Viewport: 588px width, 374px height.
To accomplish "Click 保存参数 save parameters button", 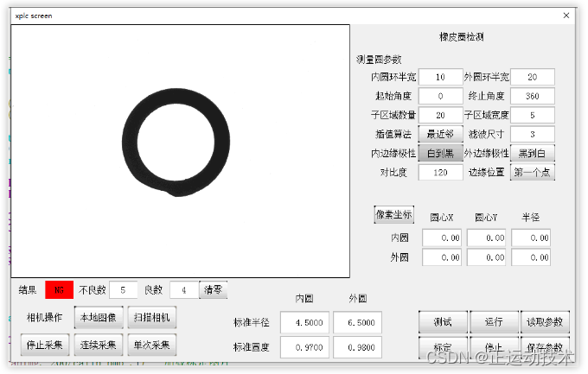I will pyautogui.click(x=545, y=347).
